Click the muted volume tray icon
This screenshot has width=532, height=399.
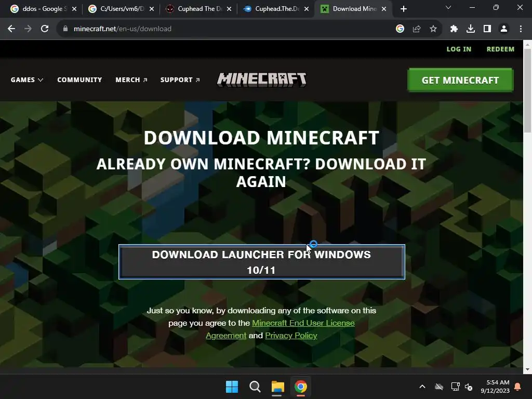tap(469, 387)
